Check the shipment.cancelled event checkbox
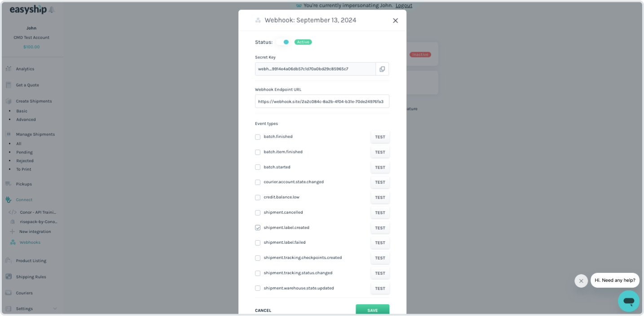 click(258, 213)
